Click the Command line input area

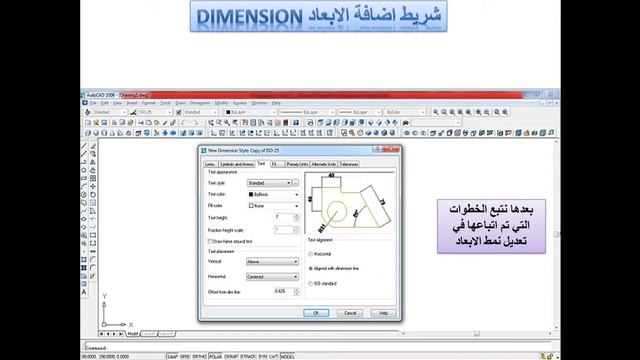[318, 348]
